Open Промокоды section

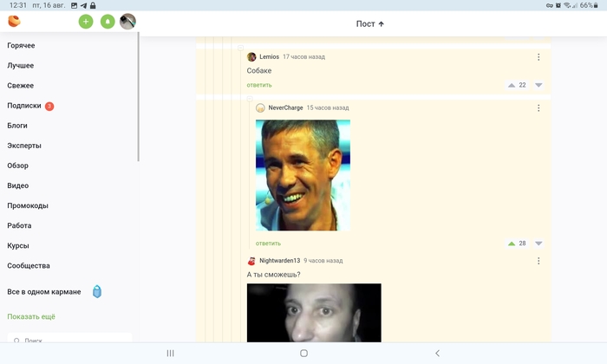point(28,205)
